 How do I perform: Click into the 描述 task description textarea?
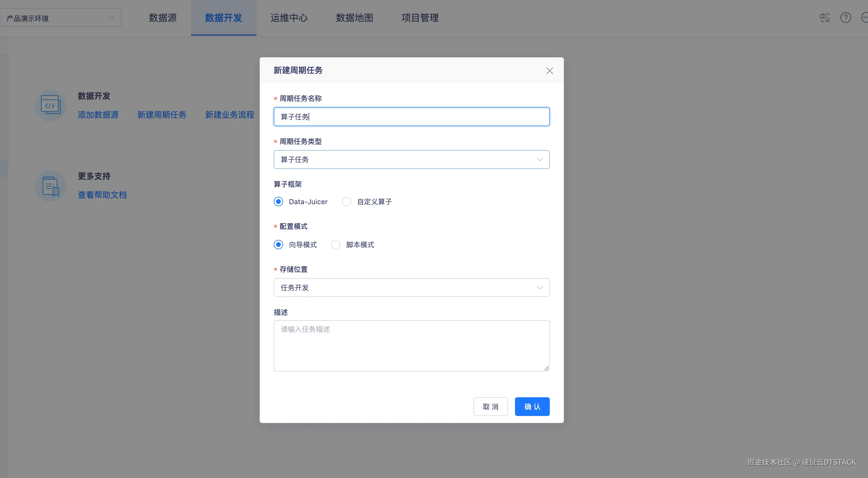[x=411, y=345]
